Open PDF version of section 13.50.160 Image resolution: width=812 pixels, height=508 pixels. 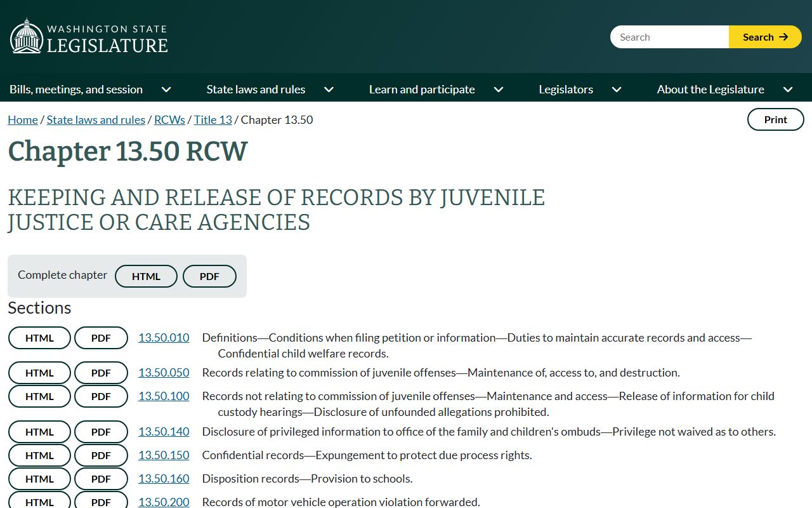pyautogui.click(x=101, y=479)
